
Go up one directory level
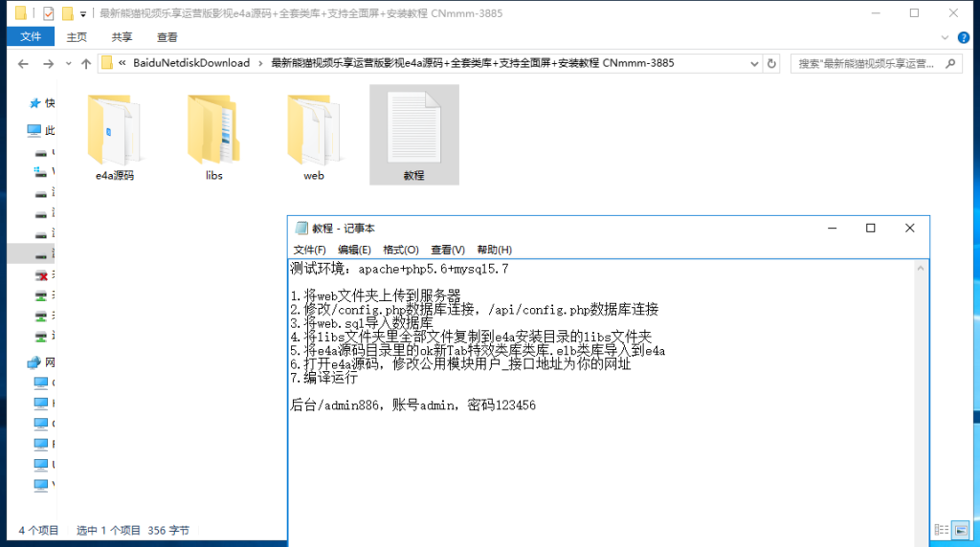pos(86,64)
